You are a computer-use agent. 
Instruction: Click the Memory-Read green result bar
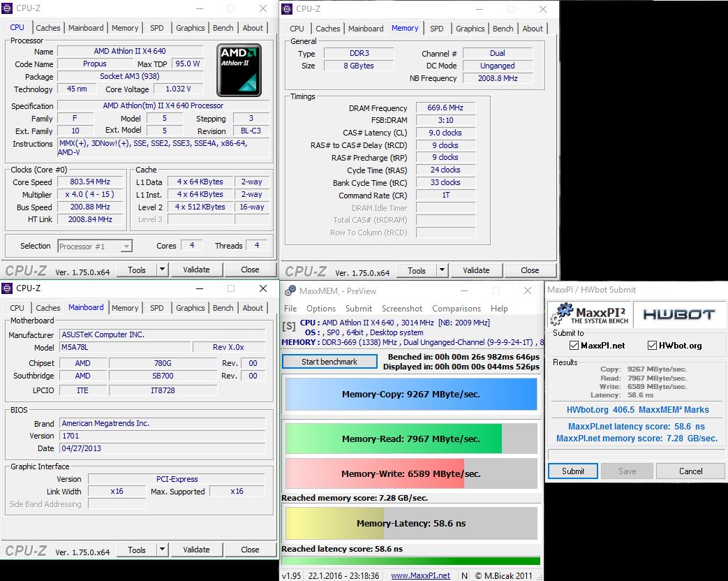click(x=411, y=439)
